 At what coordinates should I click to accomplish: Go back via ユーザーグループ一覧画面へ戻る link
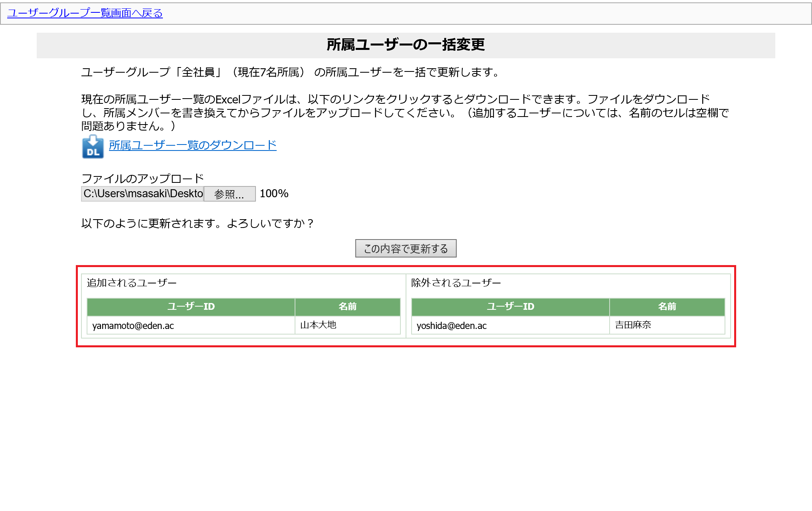point(85,13)
